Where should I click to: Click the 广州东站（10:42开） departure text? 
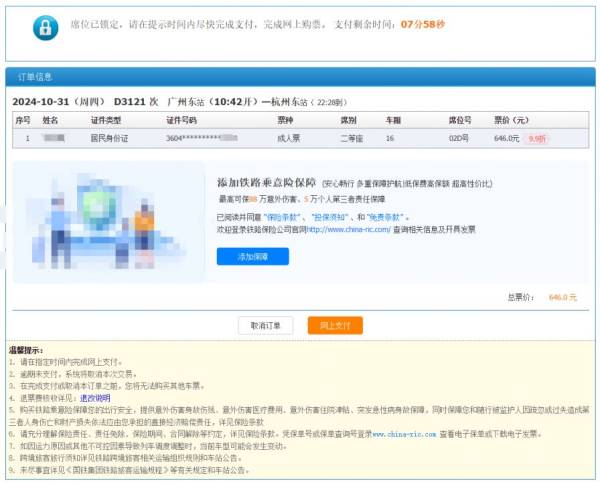(213, 102)
